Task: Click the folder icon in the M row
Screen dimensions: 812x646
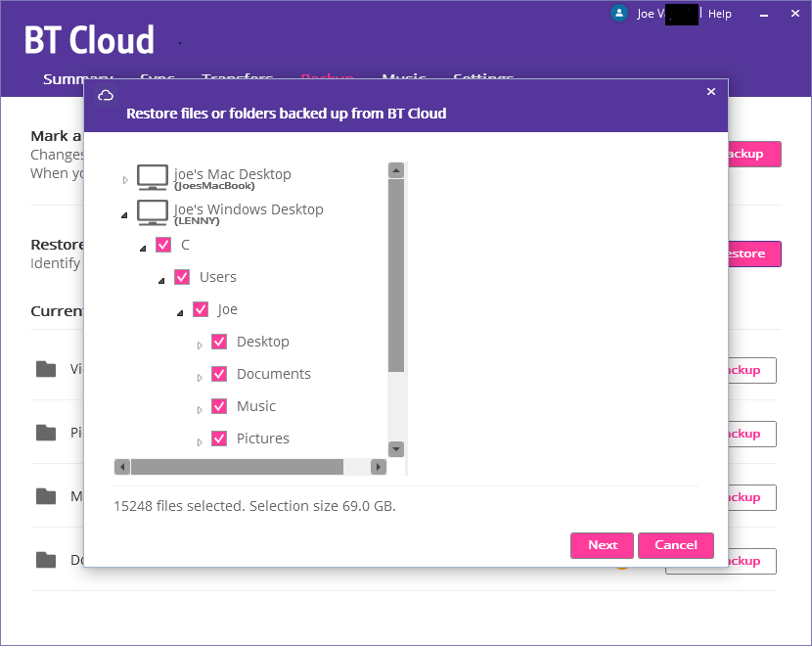Action: click(46, 496)
